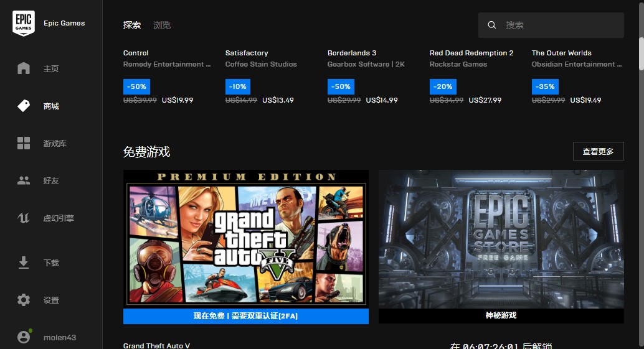Open the friends (好友) people icon
This screenshot has width=644, height=349.
(24, 180)
